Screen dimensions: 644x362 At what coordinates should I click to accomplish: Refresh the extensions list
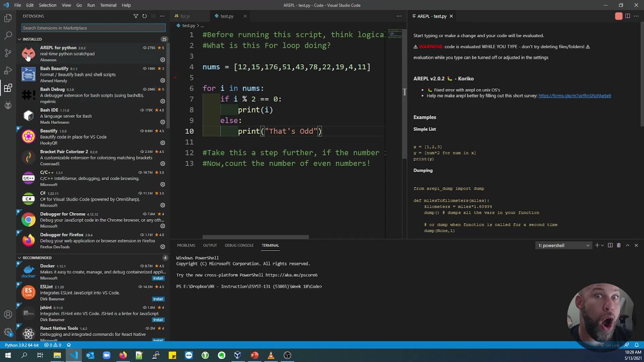[x=144, y=16]
